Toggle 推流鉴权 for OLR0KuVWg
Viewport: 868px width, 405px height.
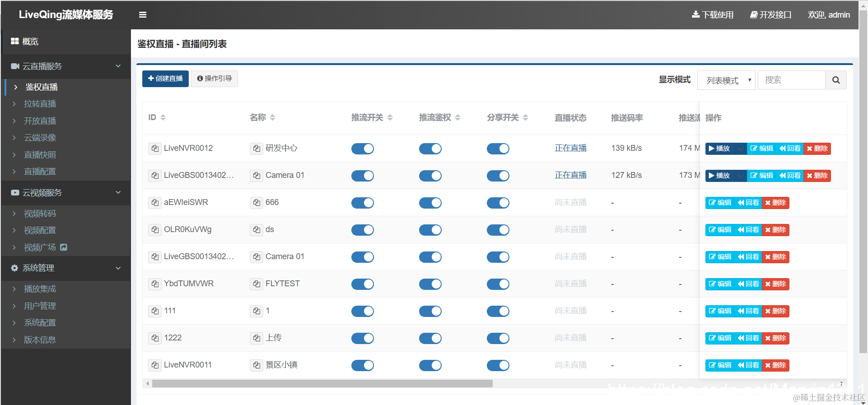tap(430, 230)
